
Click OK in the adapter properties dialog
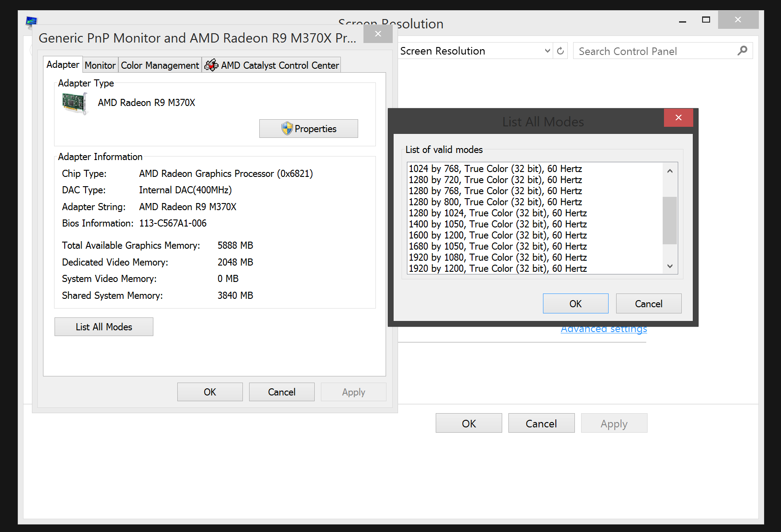tap(210, 392)
